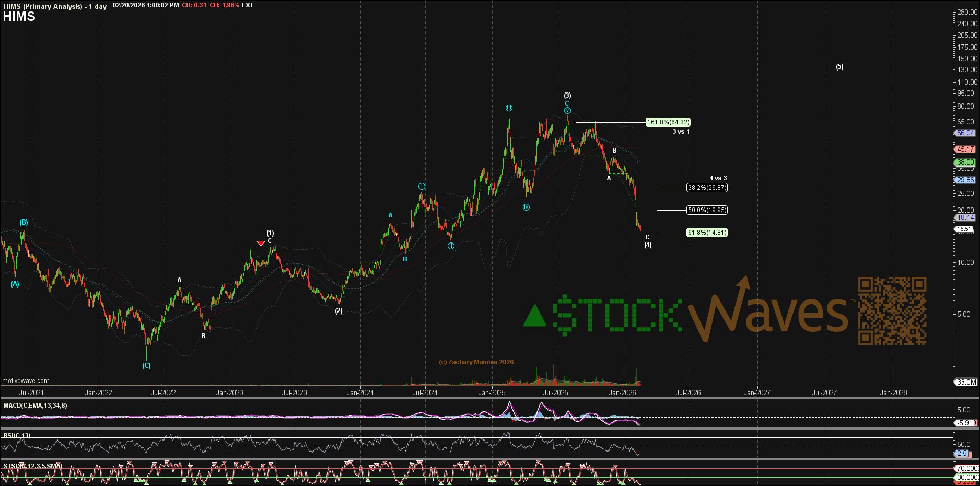Click the 33.0M volume tag on the axis

966,382
